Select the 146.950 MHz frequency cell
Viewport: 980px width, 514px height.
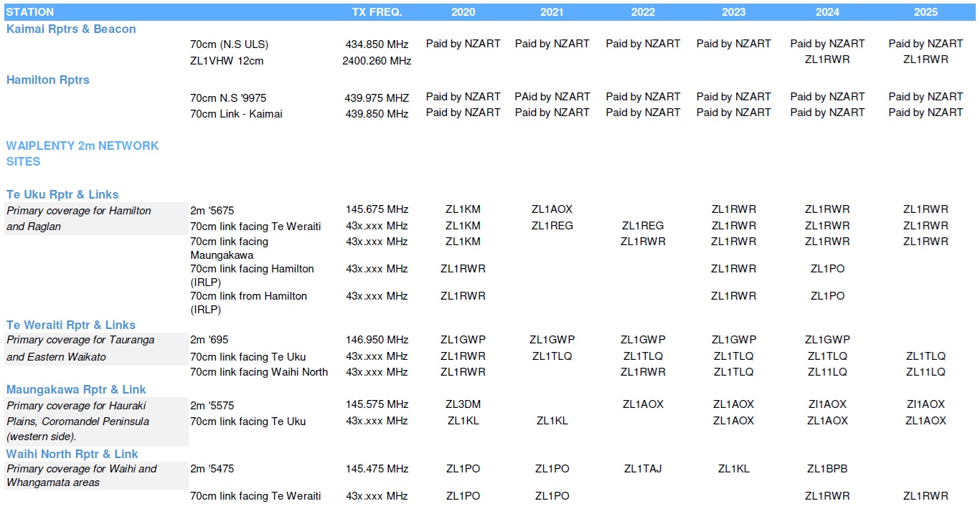click(x=377, y=340)
